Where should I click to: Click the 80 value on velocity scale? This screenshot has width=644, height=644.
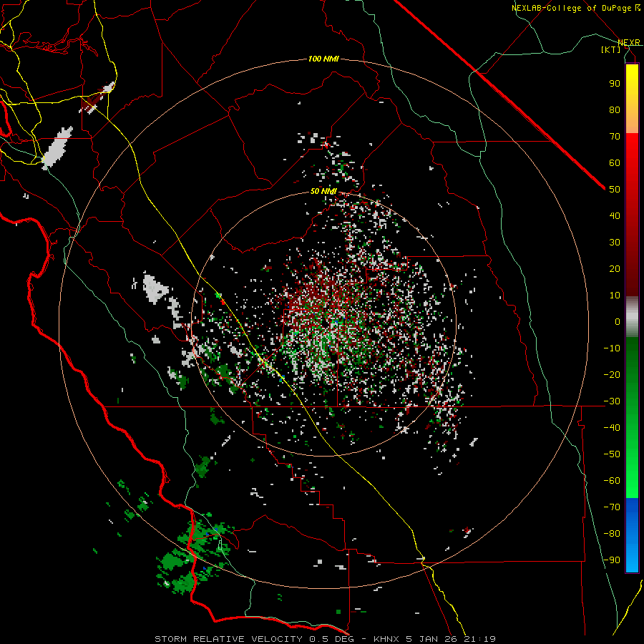tap(615, 109)
